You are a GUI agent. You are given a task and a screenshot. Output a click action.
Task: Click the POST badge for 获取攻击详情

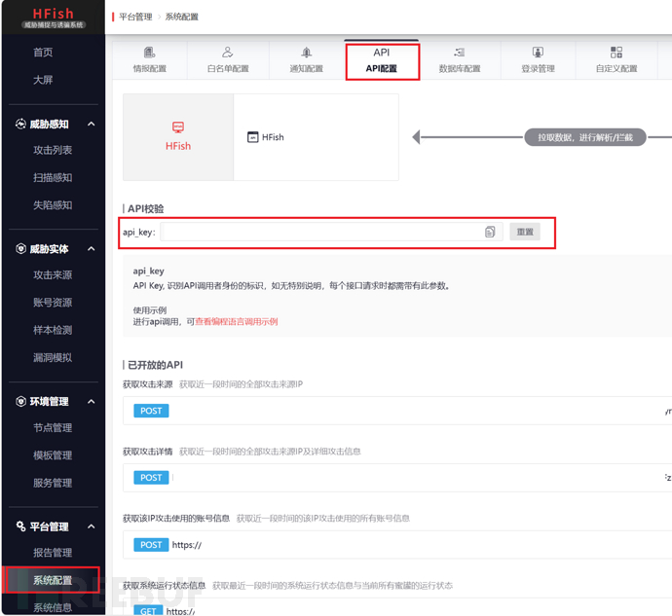coord(151,478)
